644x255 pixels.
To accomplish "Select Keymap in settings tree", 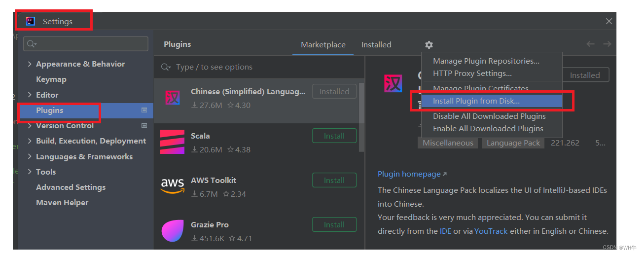I will [51, 79].
